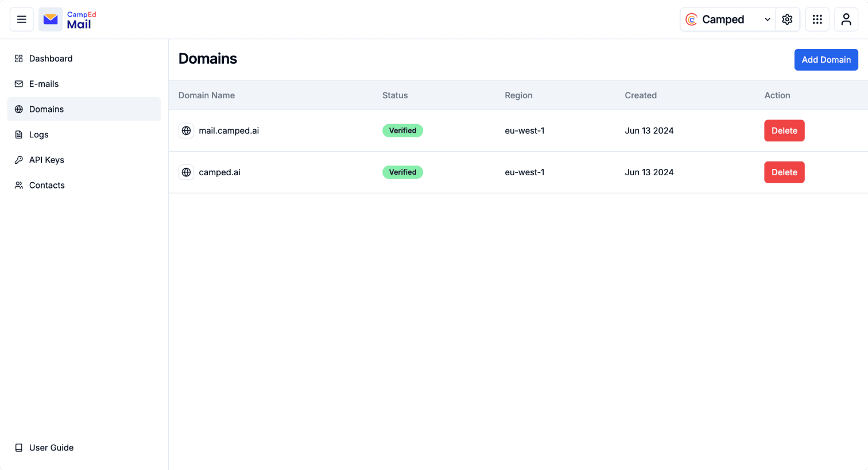Screen dimensions: 868x470
Task: Click the globe icon beside mail.camped.ai
Action: tap(186, 131)
